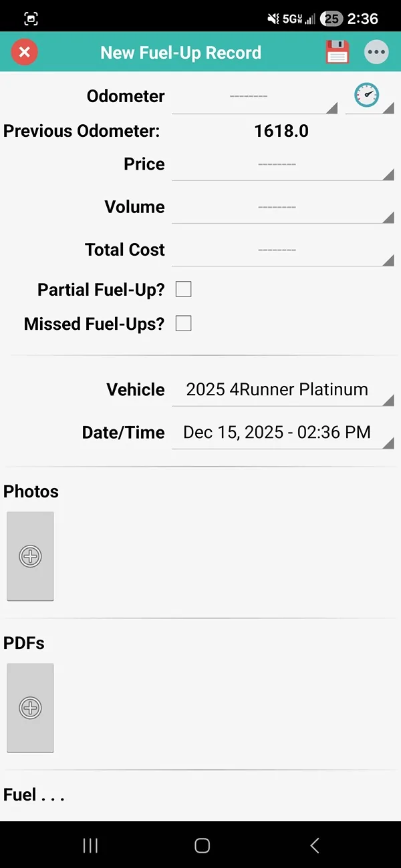Open recent apps from the navigation bar

pos(90,845)
